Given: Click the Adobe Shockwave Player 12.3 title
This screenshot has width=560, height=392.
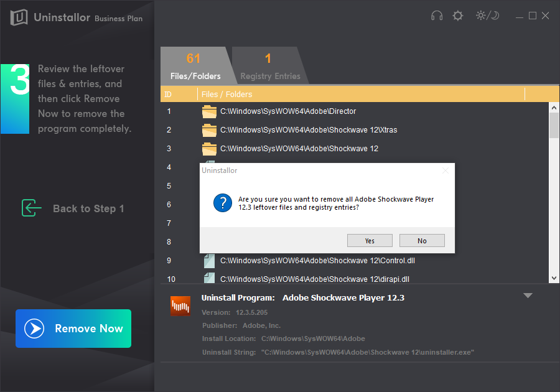Looking at the screenshot, I should [x=343, y=298].
